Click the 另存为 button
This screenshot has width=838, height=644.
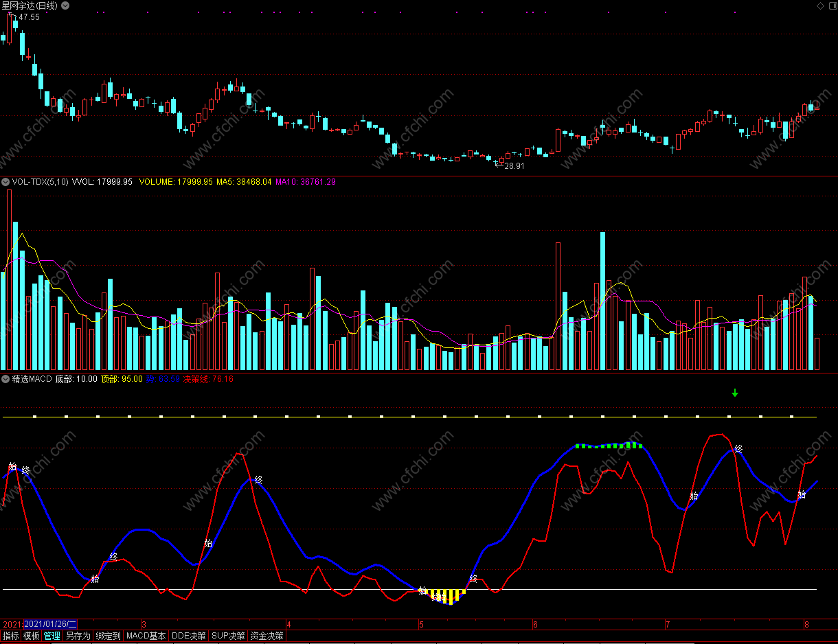click(x=78, y=636)
